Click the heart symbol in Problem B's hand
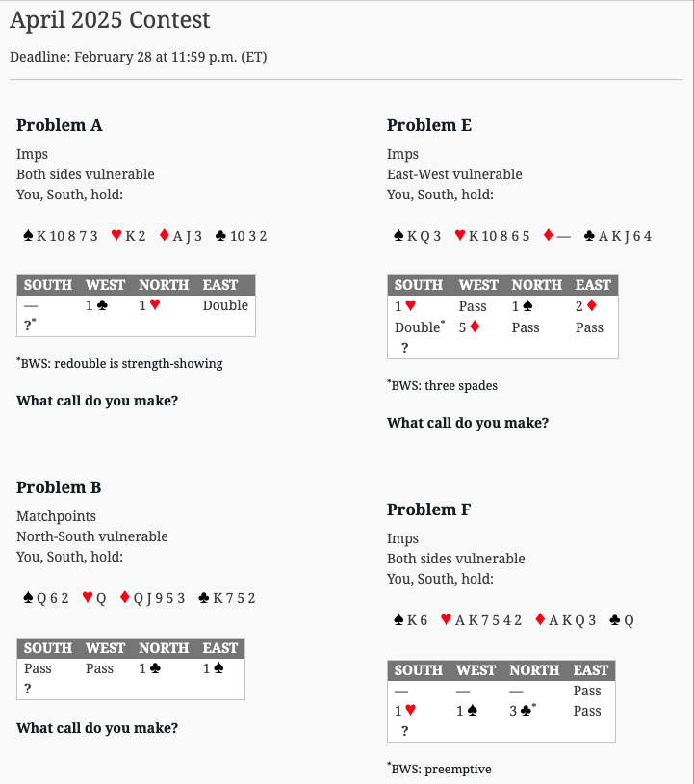Screen dimensions: 694x784 coord(88,598)
